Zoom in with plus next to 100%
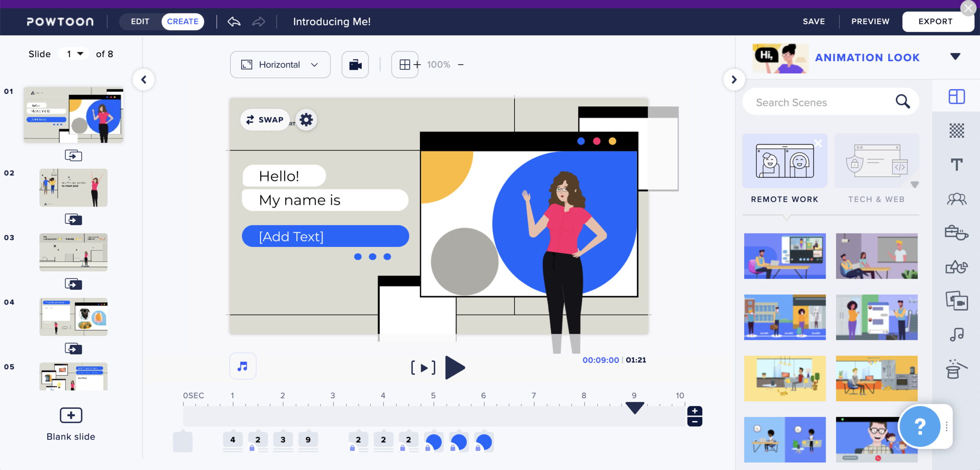This screenshot has width=980, height=470. [x=417, y=65]
